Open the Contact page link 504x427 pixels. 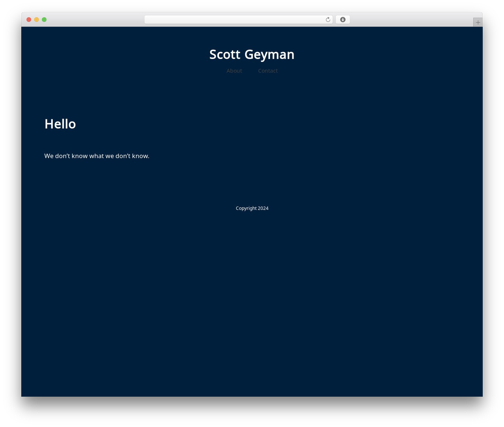tap(268, 71)
